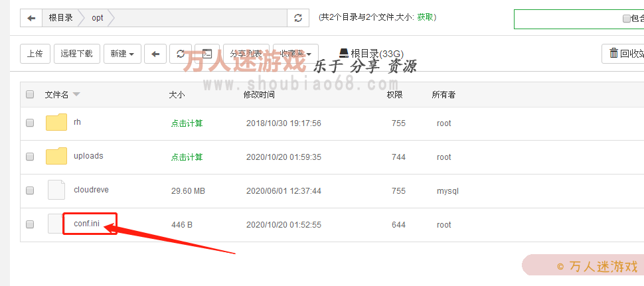Sort by the 文件名 column arrow
Image resolution: width=644 pixels, height=286 pixels.
76,94
